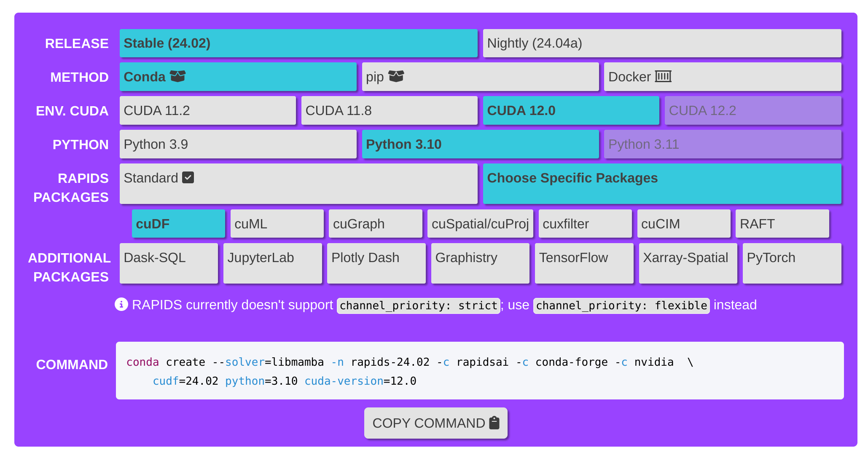This screenshot has width=868, height=458.
Task: Enable the cuGraph package
Action: click(x=375, y=224)
